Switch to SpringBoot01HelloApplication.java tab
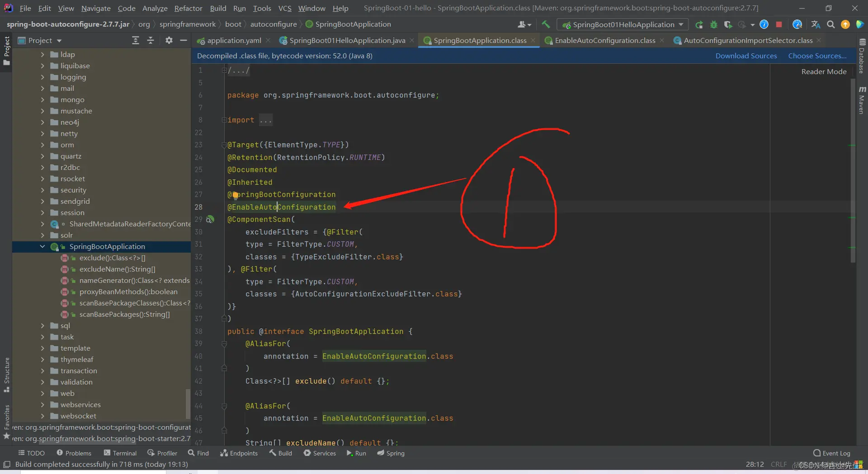The height and width of the screenshot is (474, 868). point(347,40)
